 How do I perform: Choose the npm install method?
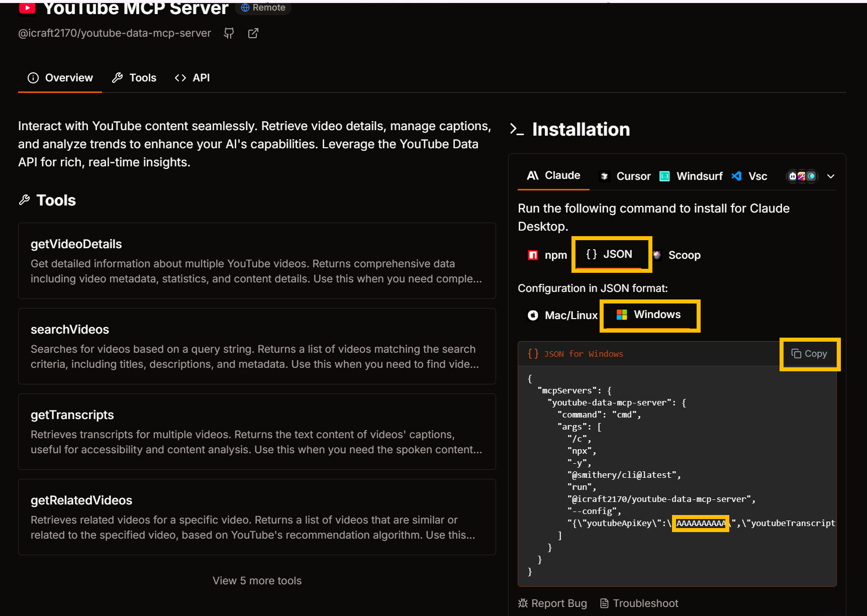click(547, 255)
